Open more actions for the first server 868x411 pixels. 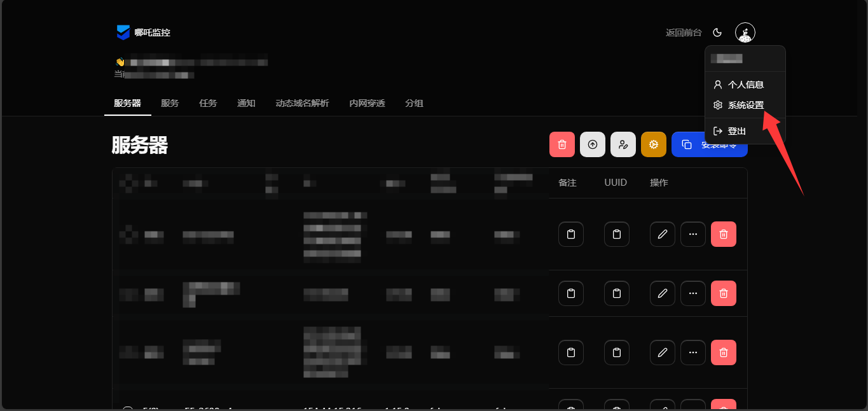tap(692, 234)
